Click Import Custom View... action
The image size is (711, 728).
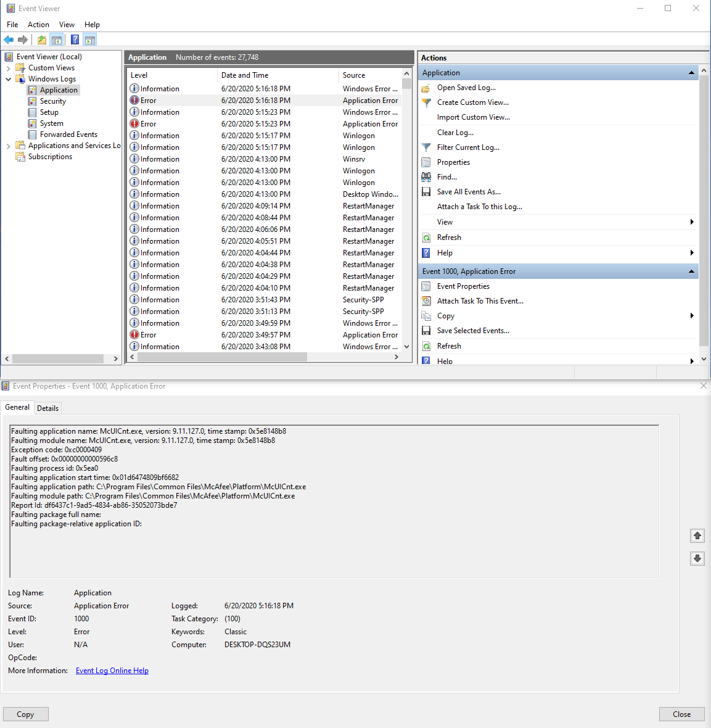tap(474, 117)
